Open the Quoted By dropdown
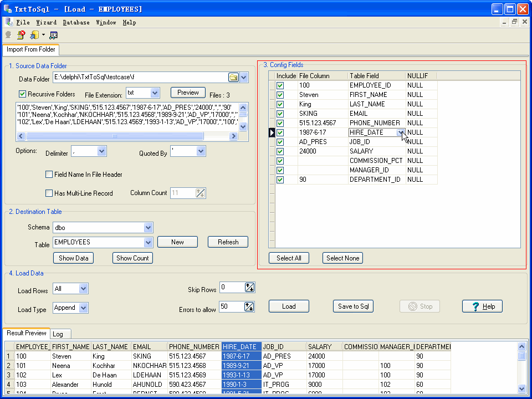 201,151
